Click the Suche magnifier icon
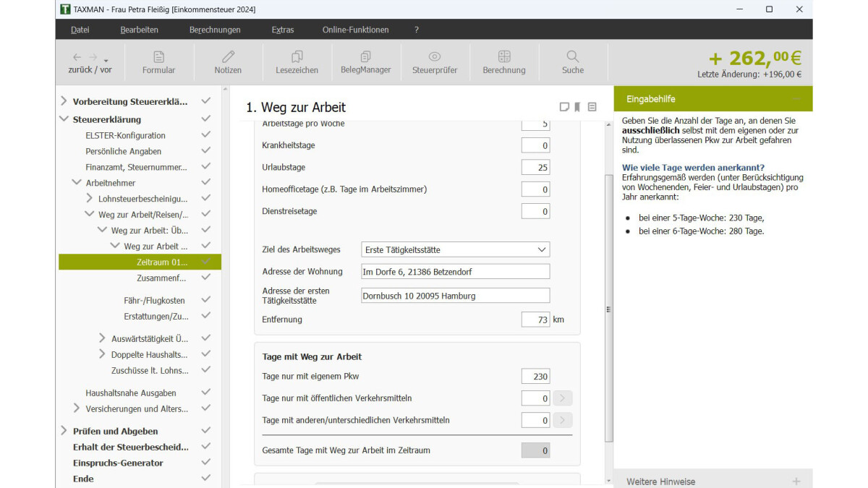 click(572, 57)
